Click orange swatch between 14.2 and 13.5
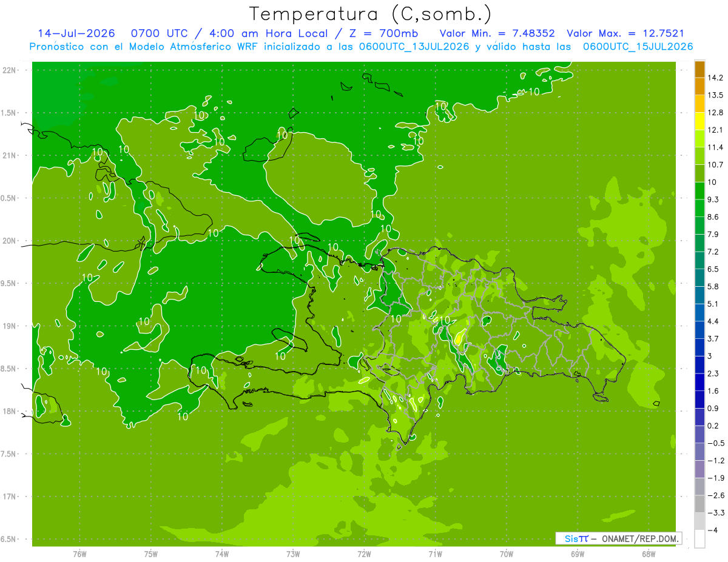The image size is (728, 562). point(699,86)
